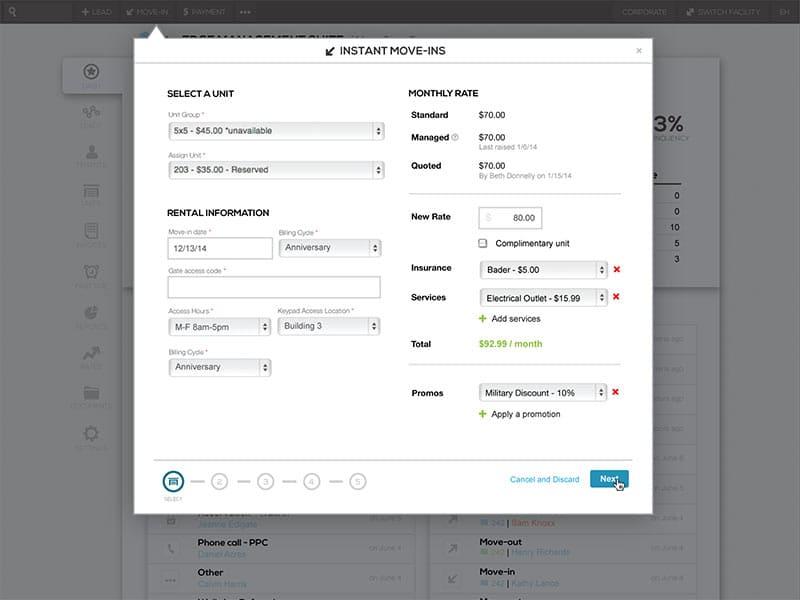Open the Access Hours M-F 8am-5pm dropdown
This screenshot has width=800, height=600.
point(219,327)
